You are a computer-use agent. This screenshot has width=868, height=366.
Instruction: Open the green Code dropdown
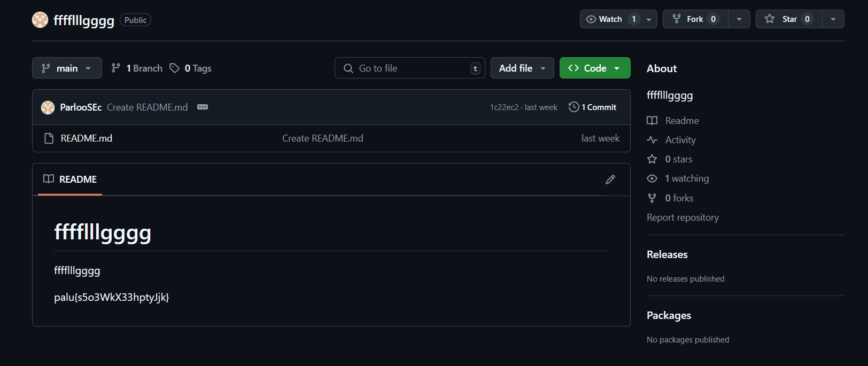(x=594, y=68)
